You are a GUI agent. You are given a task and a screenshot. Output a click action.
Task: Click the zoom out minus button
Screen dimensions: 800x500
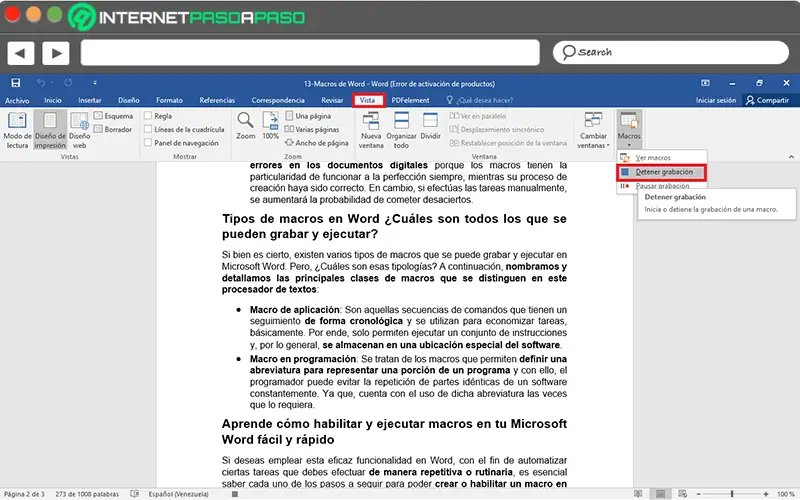coord(698,494)
